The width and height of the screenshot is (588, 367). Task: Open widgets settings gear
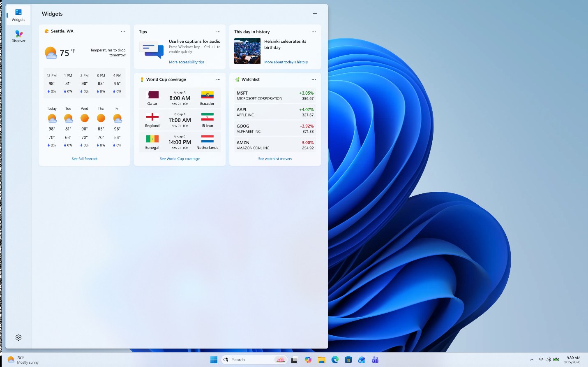[18, 337]
